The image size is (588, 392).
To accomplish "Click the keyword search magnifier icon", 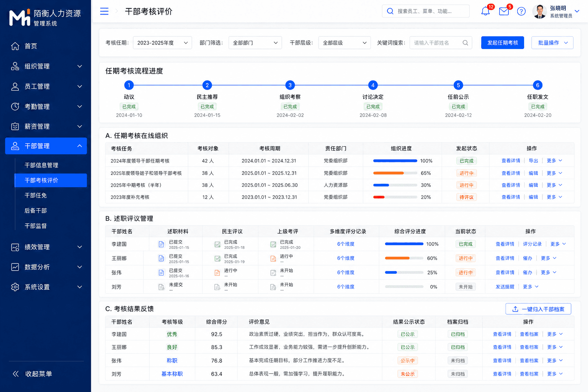I will [465, 43].
